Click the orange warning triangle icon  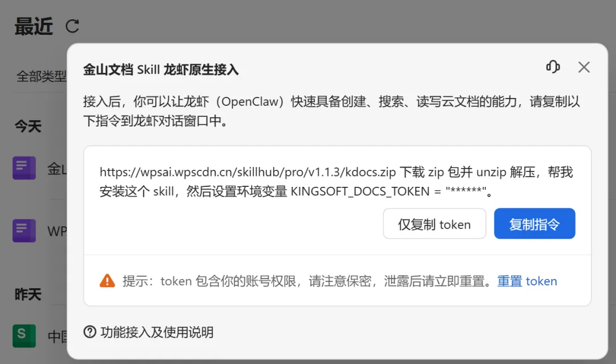click(x=107, y=281)
